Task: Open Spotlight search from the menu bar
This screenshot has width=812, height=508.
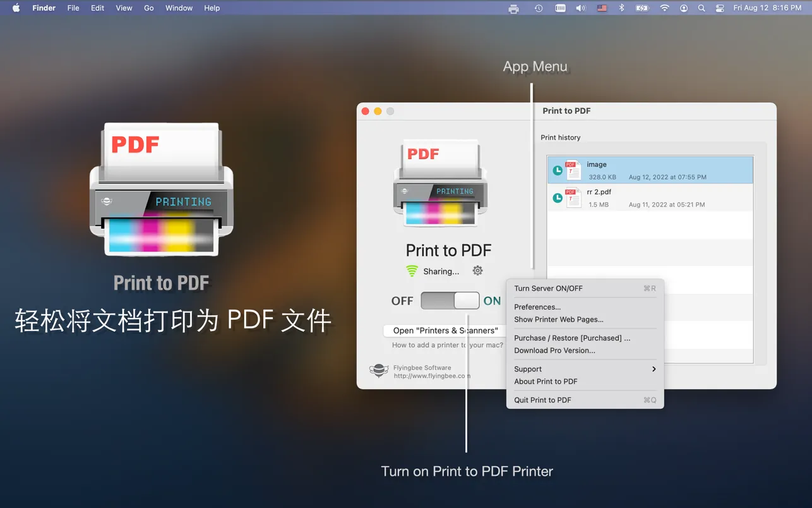Action: 702,8
